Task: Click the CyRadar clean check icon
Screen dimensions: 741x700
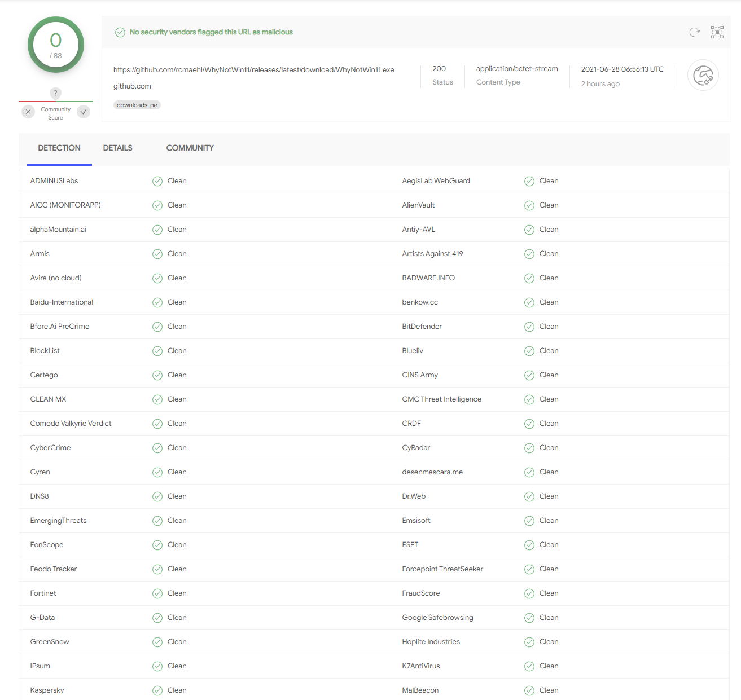Action: [x=529, y=448]
